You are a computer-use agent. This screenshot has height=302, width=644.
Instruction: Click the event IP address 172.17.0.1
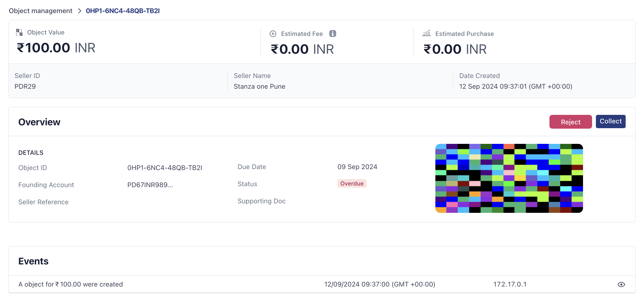(510, 284)
